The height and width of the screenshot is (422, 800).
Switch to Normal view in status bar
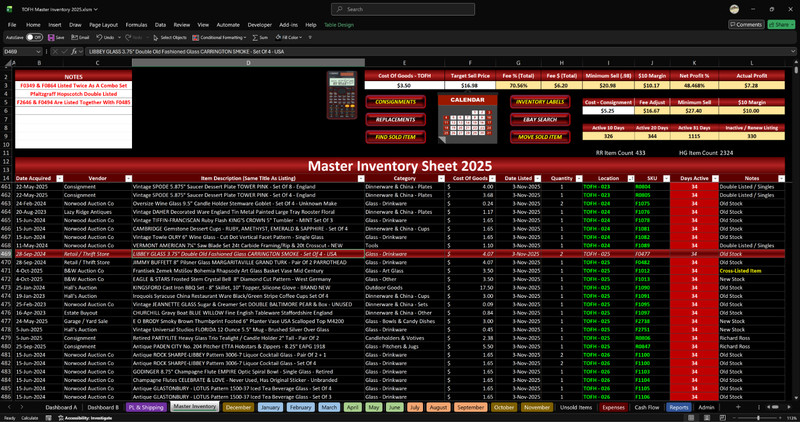click(691, 418)
